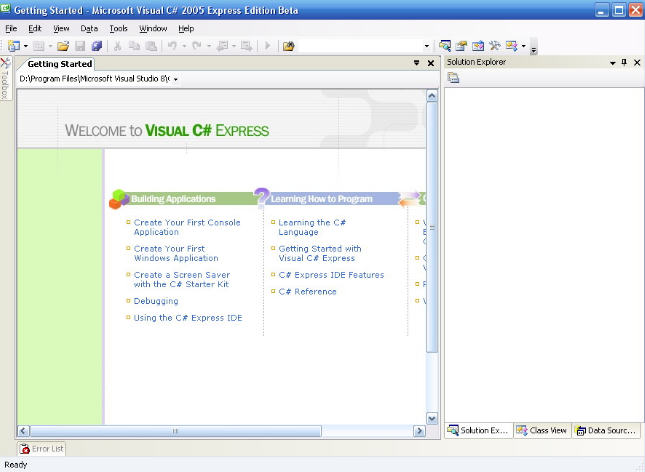
Task: Click the vertical scrollbar up arrow
Action: pos(432,96)
